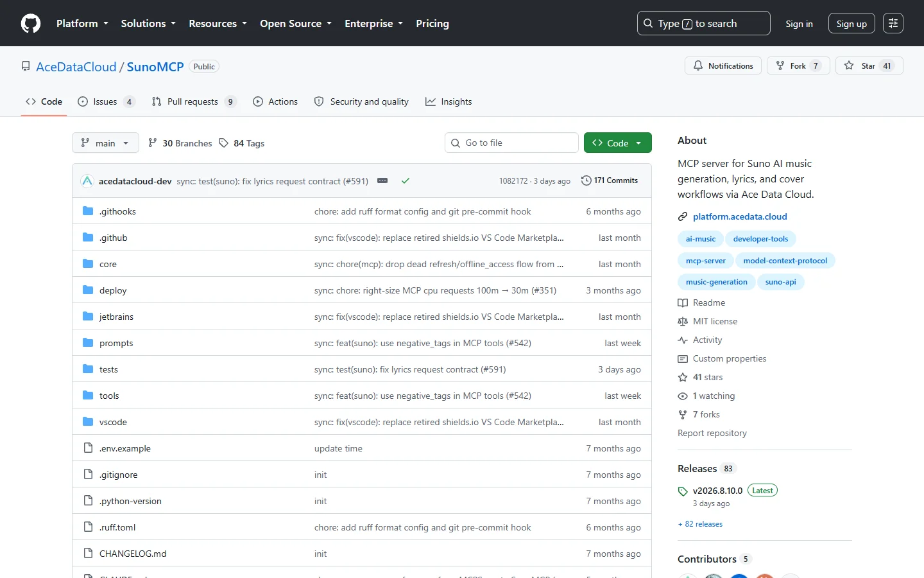Open the Pull requests tab
This screenshot has width=924, height=578.
[x=194, y=101]
